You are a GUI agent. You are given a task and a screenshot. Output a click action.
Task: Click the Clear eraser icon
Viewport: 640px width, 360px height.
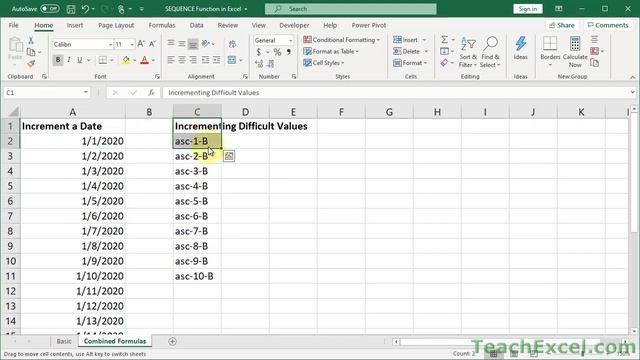pyautogui.click(x=444, y=63)
